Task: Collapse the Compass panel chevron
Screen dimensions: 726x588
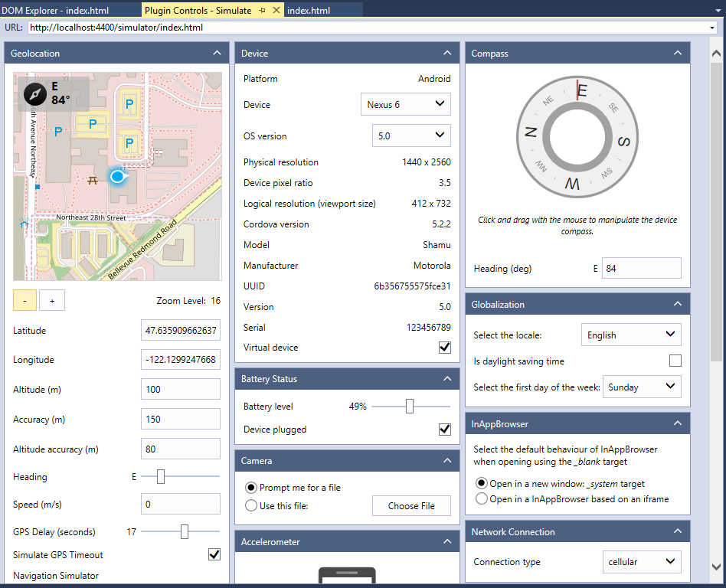Action: (x=677, y=54)
